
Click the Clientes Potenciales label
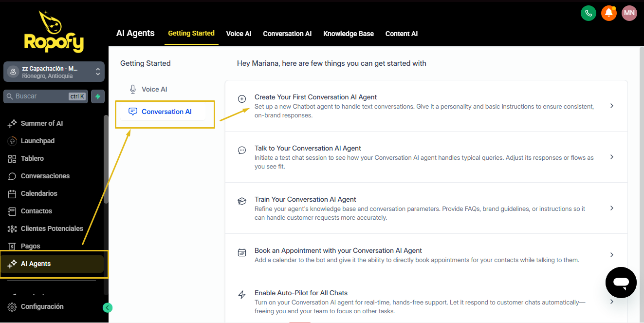coord(52,229)
